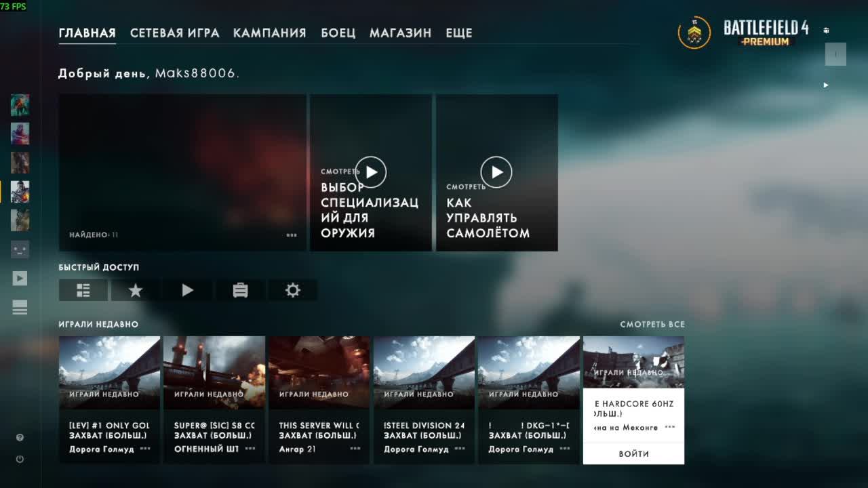Screen dimensions: 868x488
Task: Click the power icon in the sidebar
Action: [20, 459]
